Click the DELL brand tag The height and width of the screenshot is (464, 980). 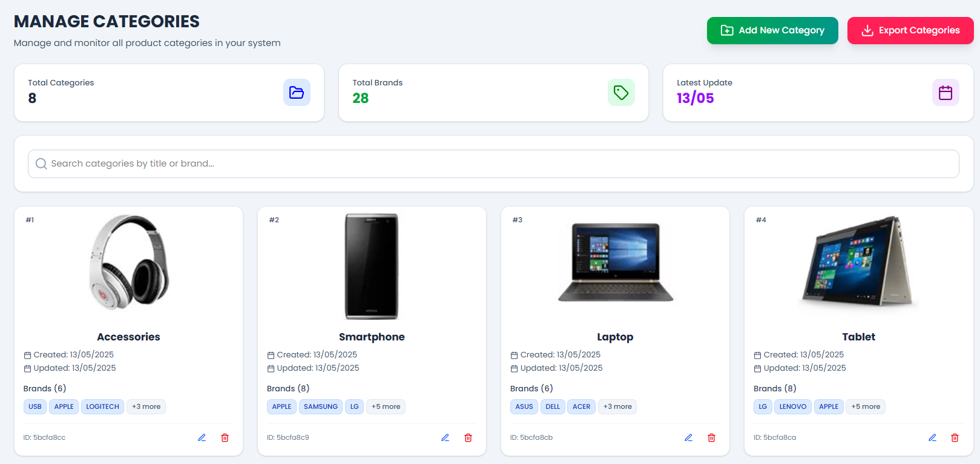[x=553, y=406]
